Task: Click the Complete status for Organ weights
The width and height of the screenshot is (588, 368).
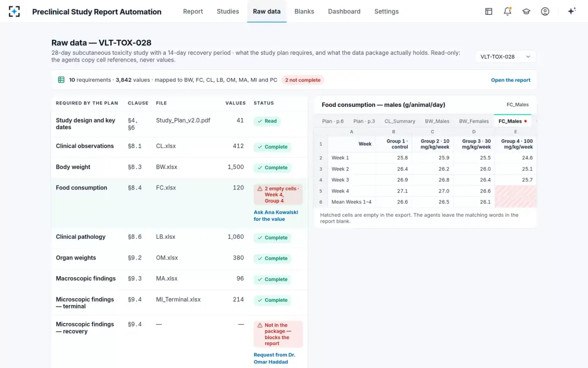Action: [x=273, y=259]
